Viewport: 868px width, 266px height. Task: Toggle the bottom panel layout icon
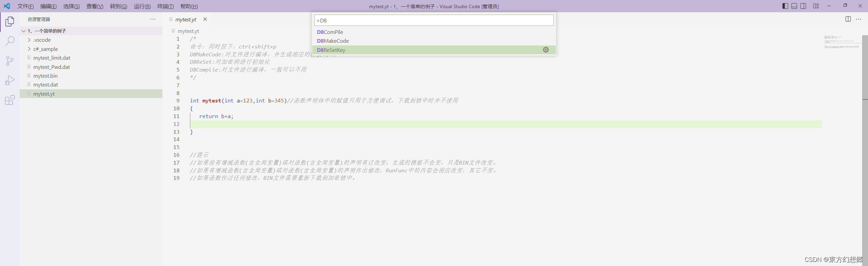click(x=794, y=6)
